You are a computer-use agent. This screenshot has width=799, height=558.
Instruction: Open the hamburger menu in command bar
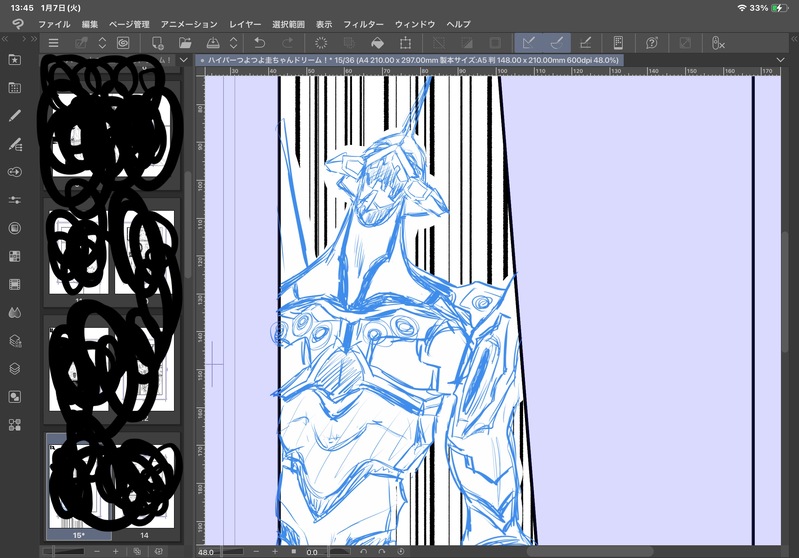pyautogui.click(x=53, y=43)
